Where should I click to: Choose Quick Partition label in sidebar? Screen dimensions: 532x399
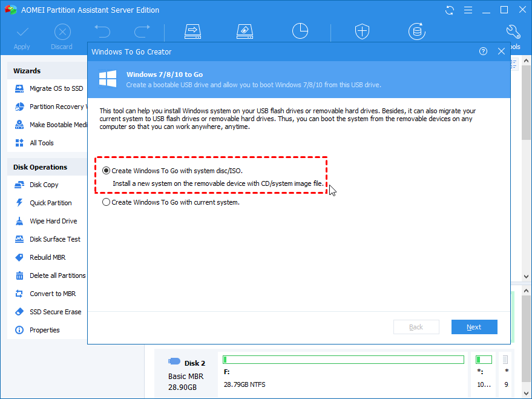[51, 203]
